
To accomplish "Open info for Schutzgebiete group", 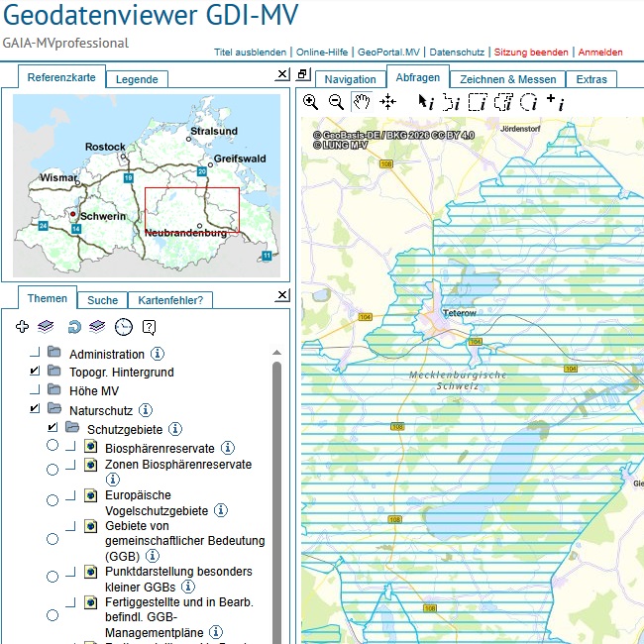I will coord(175,429).
